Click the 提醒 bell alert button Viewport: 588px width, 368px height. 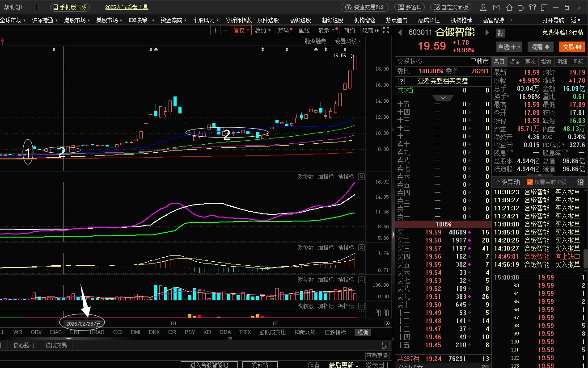click(x=541, y=47)
